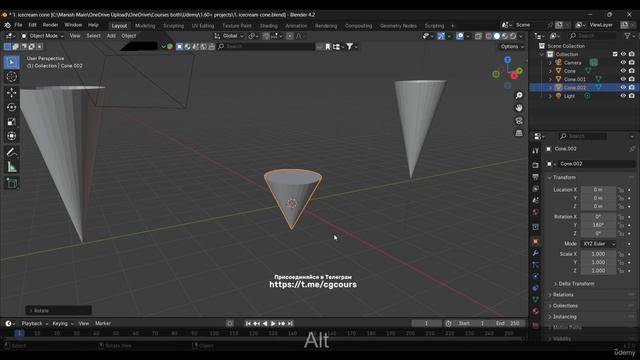Viewport: 640px width, 360px height.
Task: Open the viewport Object menu
Action: coord(129,36)
